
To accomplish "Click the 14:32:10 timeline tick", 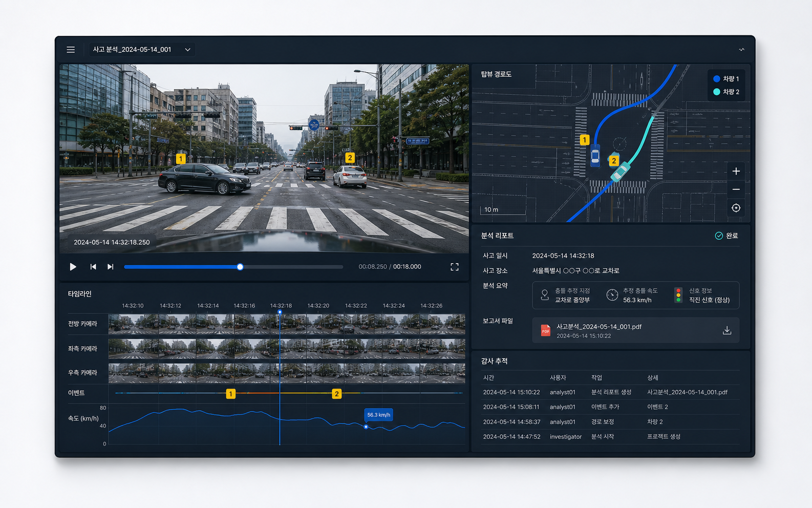I will pyautogui.click(x=133, y=306).
